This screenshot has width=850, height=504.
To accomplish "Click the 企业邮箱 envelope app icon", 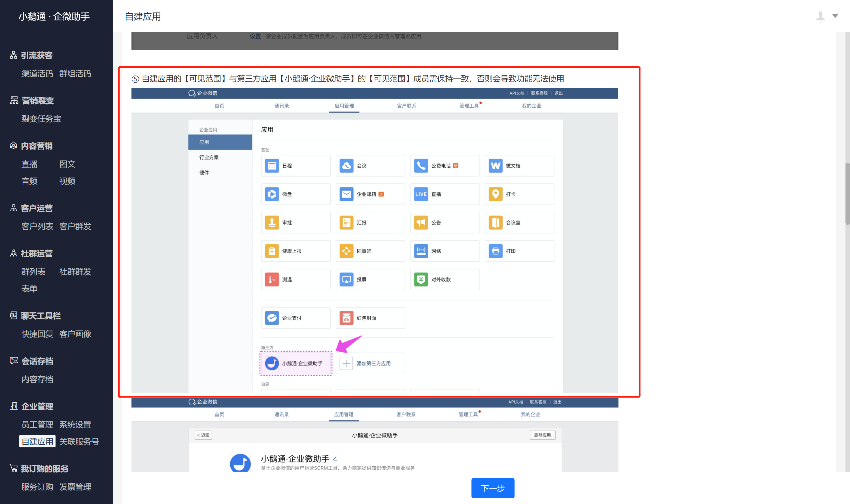I will pyautogui.click(x=346, y=194).
